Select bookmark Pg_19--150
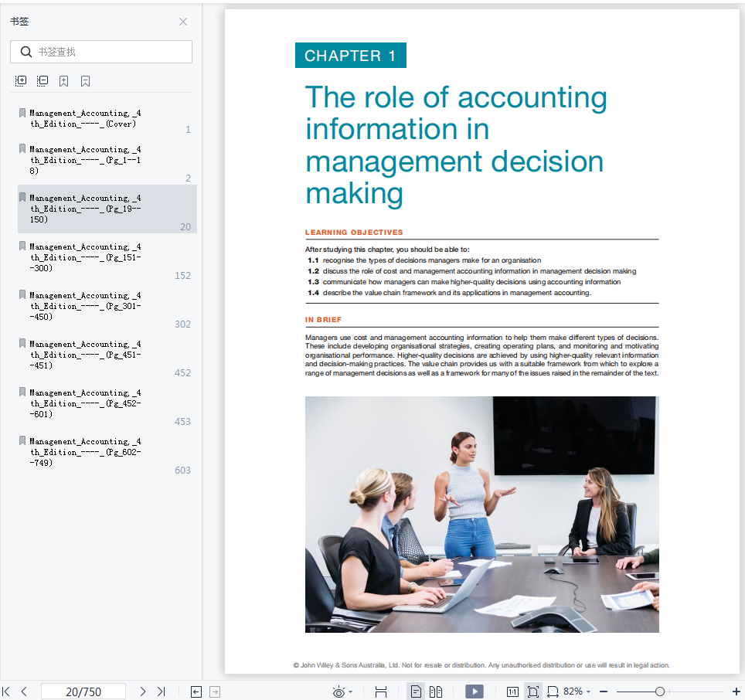Screen dimensions: 745x700 tap(107, 209)
